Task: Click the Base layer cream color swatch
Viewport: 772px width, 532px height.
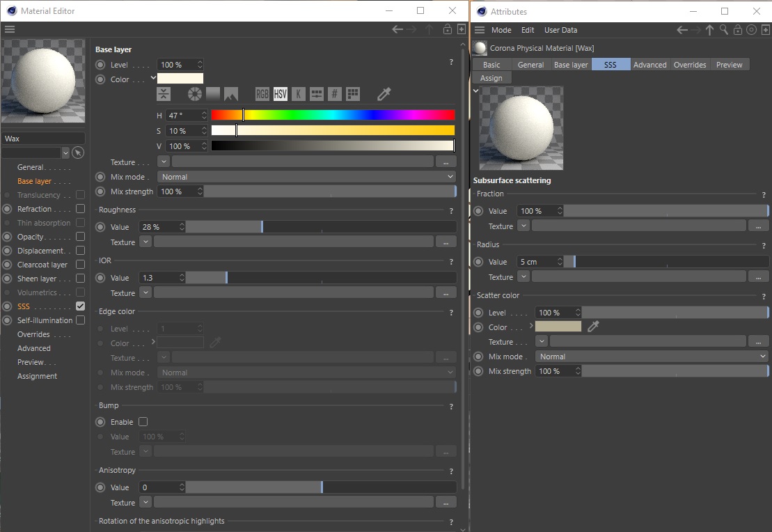Action: (180, 78)
